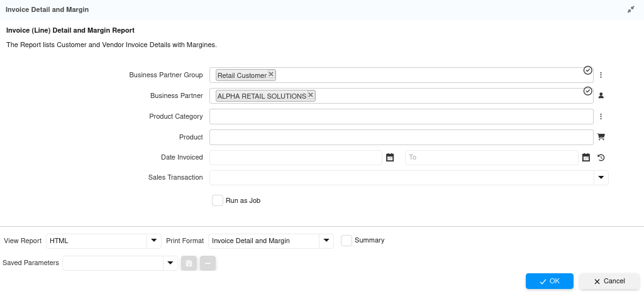Viewport: 644px width, 294px height.
Task: Click Sales Transaction combo field
Action: click(402, 178)
